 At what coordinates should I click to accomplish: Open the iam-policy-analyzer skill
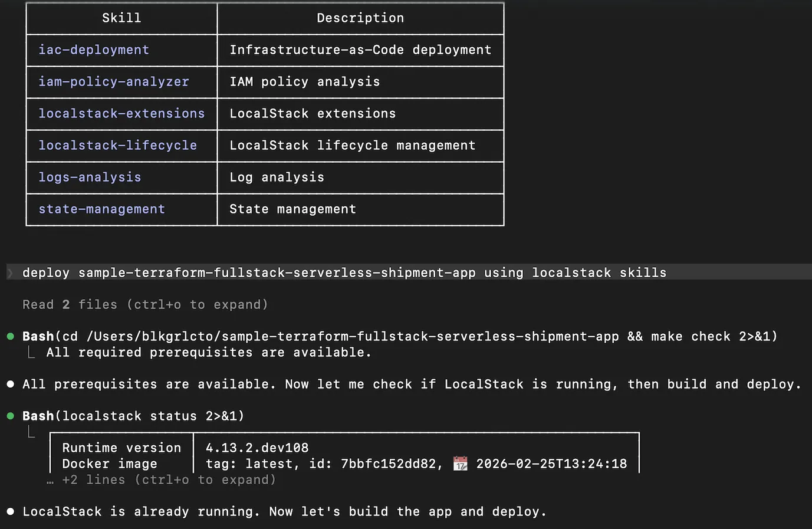click(114, 82)
